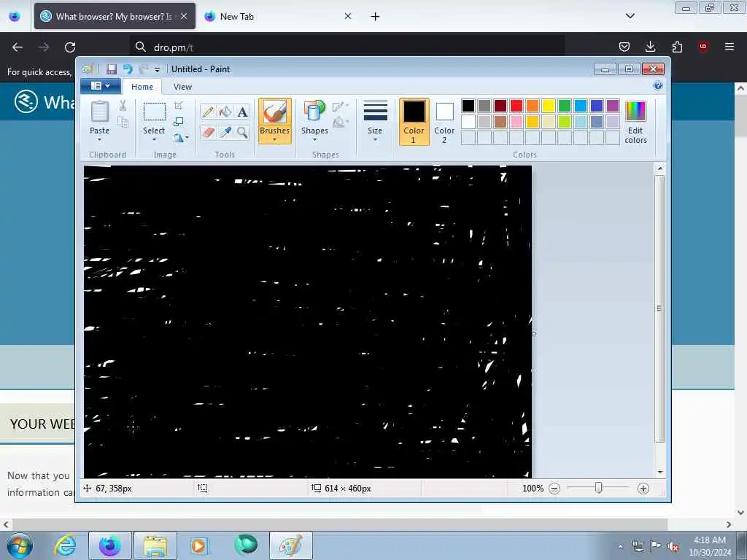747x560 pixels.
Task: Open the Firefox hamburger menu
Action: point(729,46)
